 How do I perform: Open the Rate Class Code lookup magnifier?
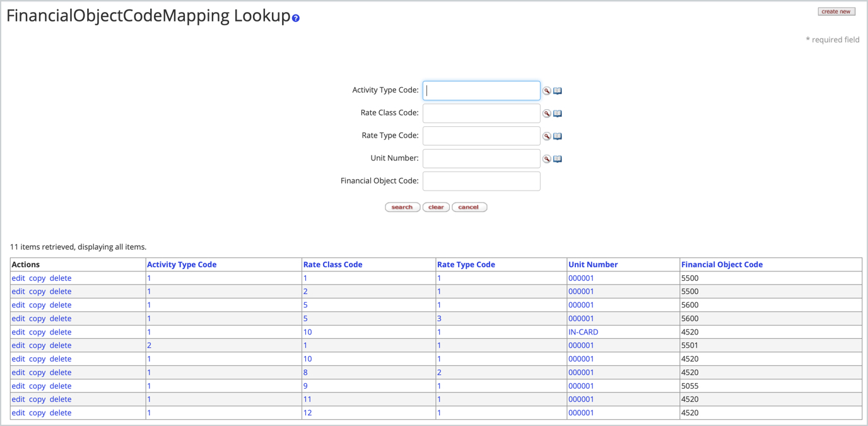click(x=546, y=113)
